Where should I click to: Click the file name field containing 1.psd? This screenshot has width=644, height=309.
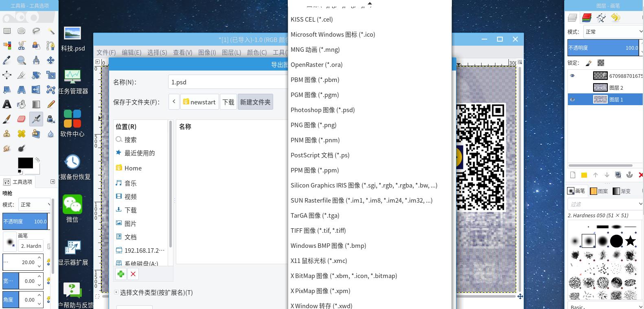(x=228, y=82)
